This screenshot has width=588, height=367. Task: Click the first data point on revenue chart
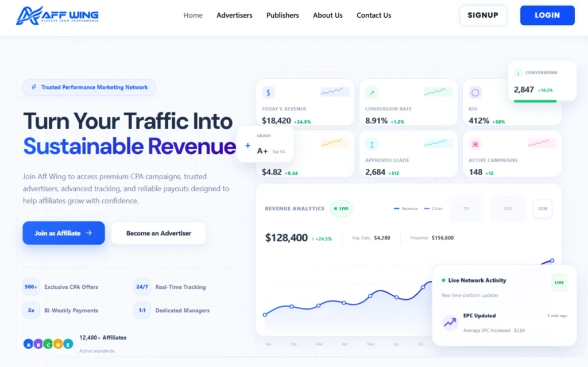[x=265, y=315]
